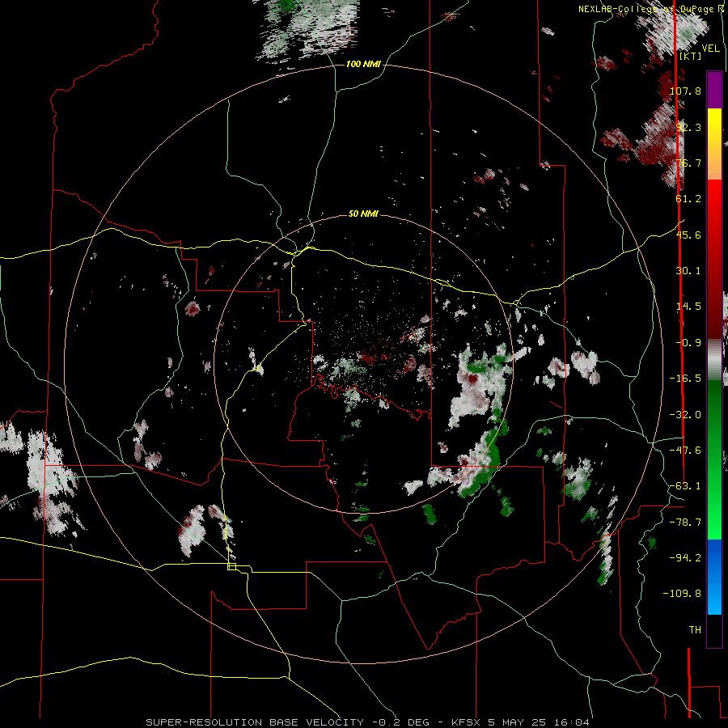
Task: Click the -78.7 velocity scale value
Action: (685, 523)
